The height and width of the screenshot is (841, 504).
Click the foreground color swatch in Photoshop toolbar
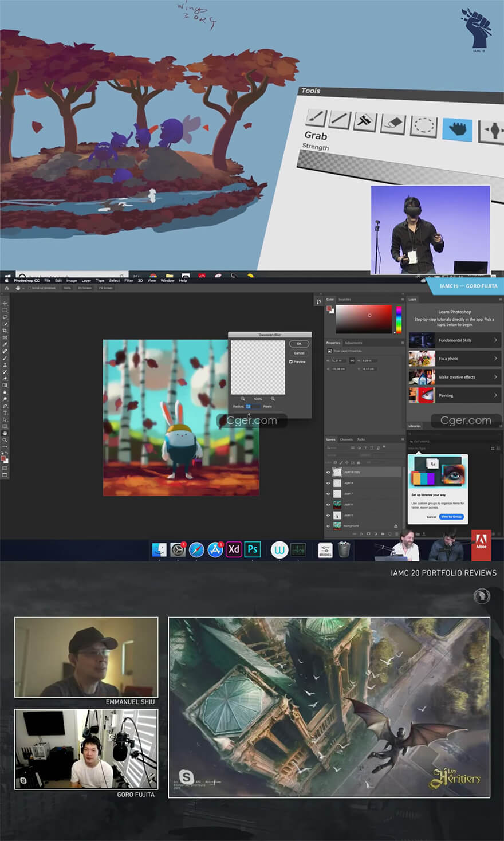[3, 458]
